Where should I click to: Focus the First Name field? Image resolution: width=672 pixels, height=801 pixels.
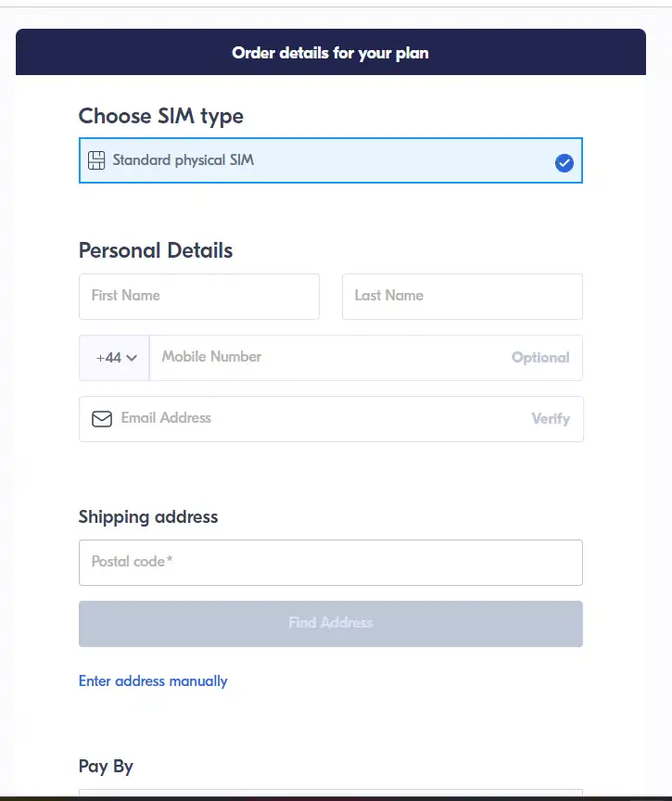[199, 297]
